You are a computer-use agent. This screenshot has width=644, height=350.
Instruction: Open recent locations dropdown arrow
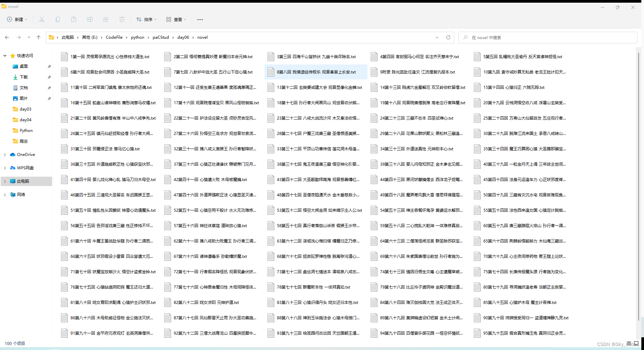click(29, 37)
